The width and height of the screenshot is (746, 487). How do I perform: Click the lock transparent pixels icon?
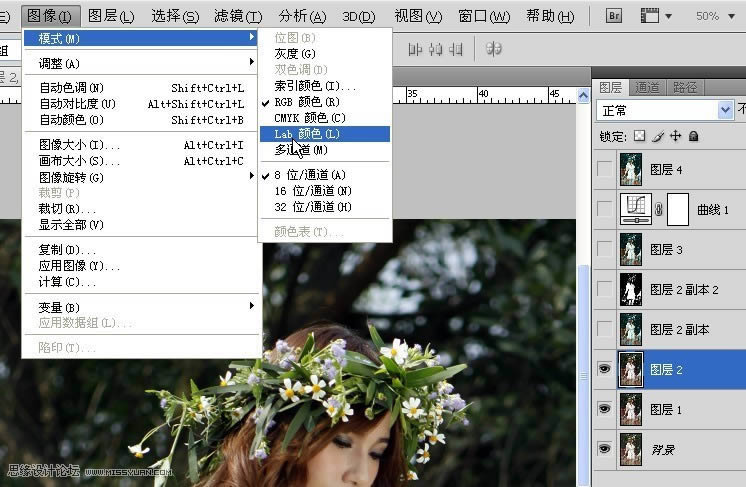tap(640, 136)
